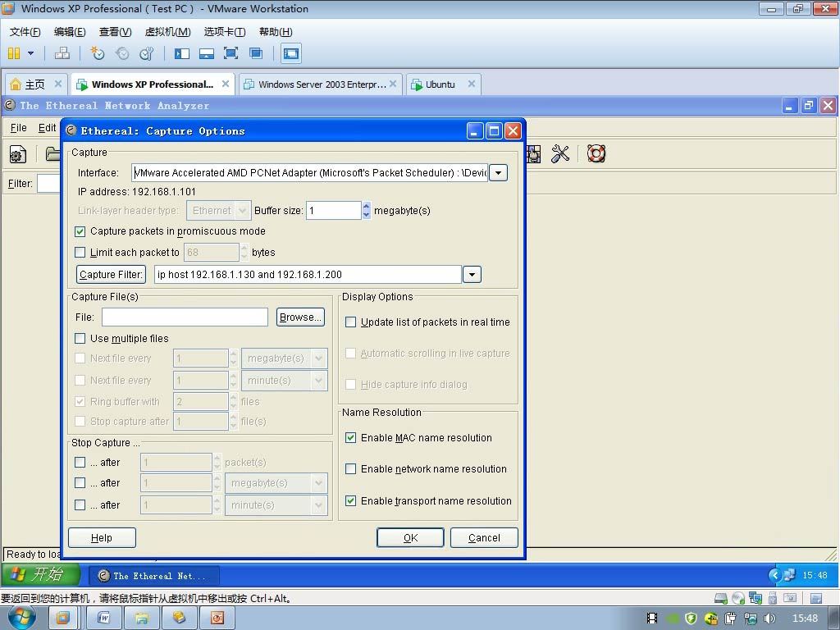
Task: Click the Ethereal capture options gear icon
Action: coord(18,155)
